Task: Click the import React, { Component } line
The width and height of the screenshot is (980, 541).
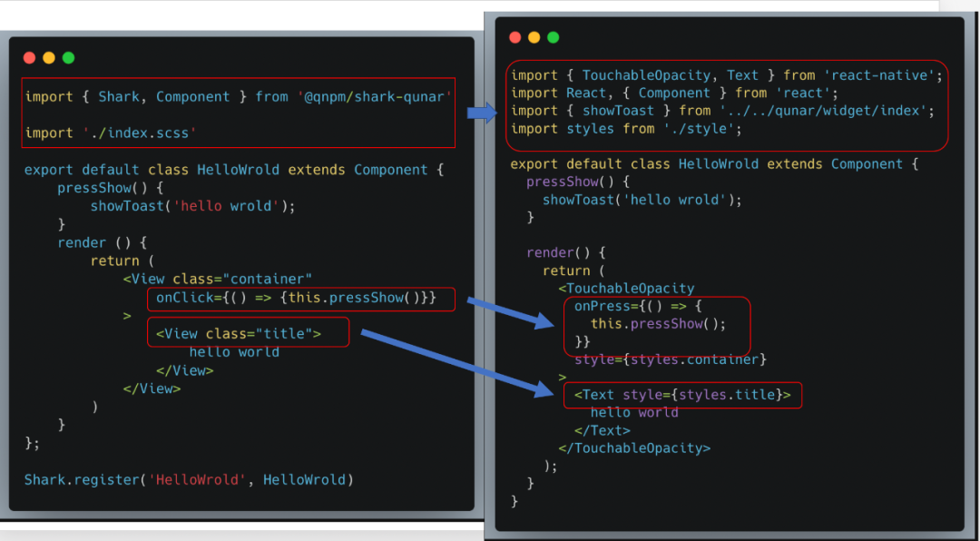Action: [x=674, y=93]
